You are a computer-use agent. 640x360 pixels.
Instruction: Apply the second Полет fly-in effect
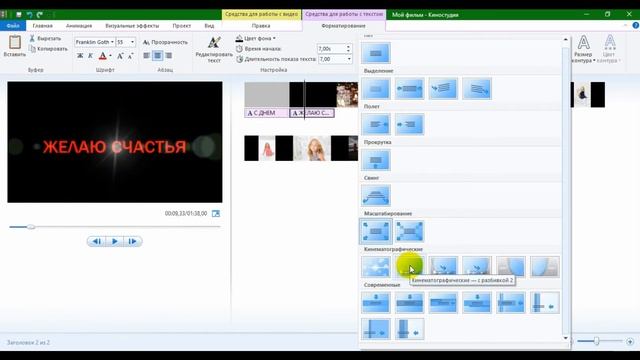409,124
